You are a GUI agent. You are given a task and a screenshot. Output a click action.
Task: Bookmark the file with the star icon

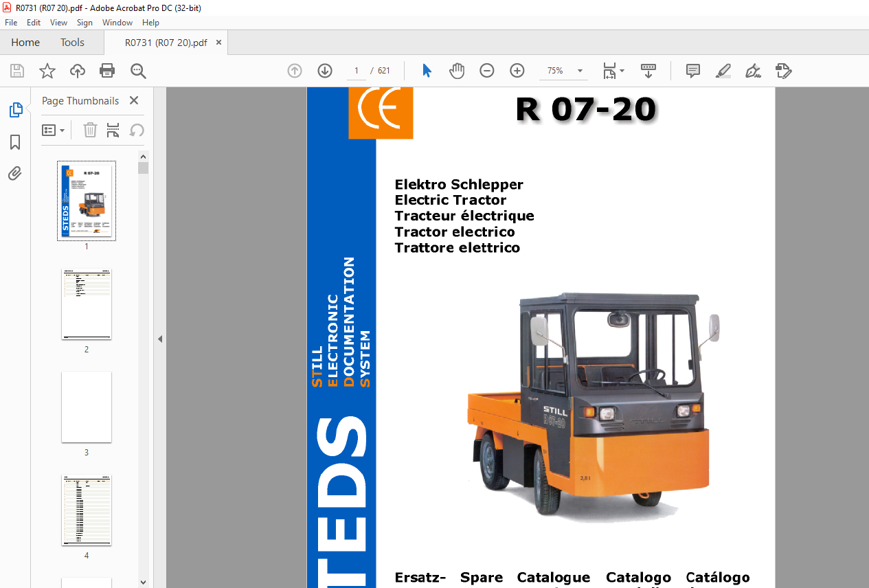[x=47, y=71]
